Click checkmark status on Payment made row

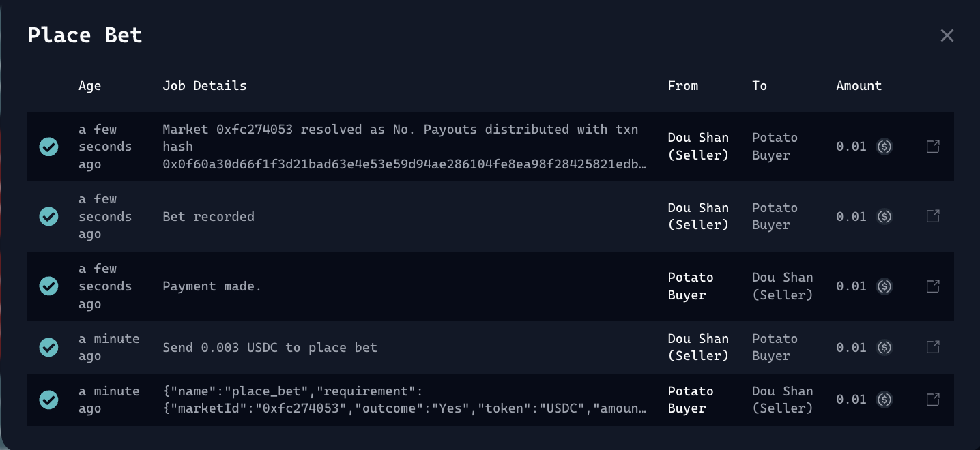click(x=48, y=286)
